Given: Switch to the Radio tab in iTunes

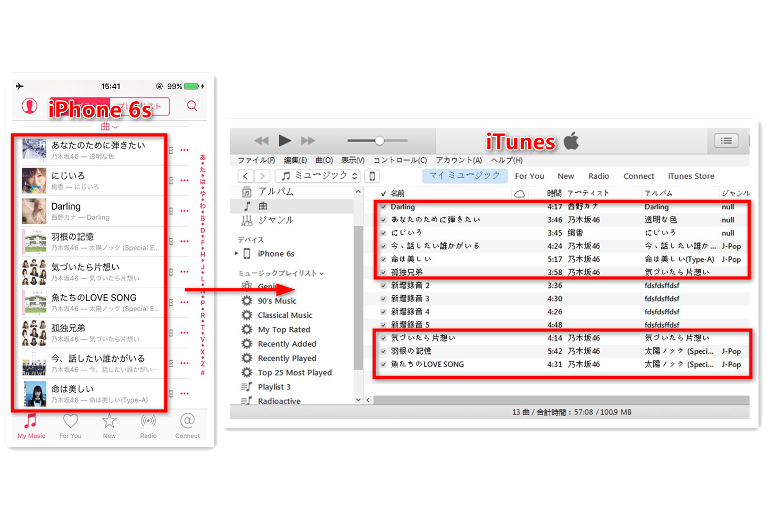Looking at the screenshot, I should pos(598,176).
